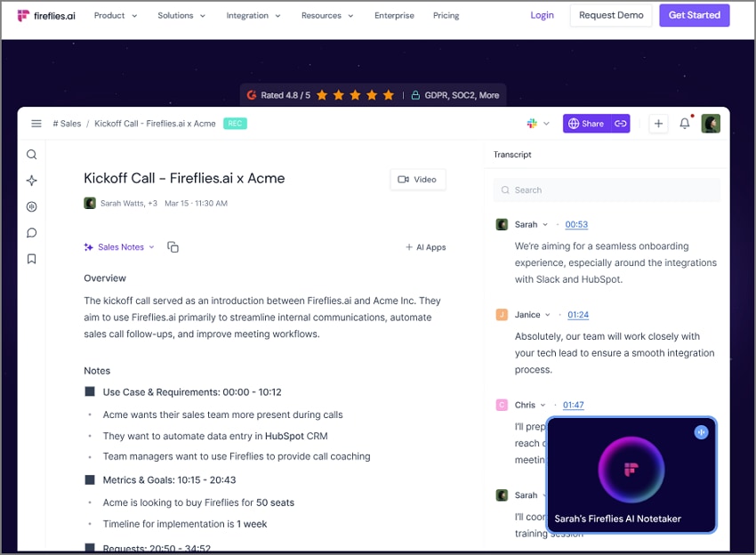Image resolution: width=756 pixels, height=555 pixels.
Task: Select the bookmark icon in the sidebar
Action: pyautogui.click(x=31, y=258)
